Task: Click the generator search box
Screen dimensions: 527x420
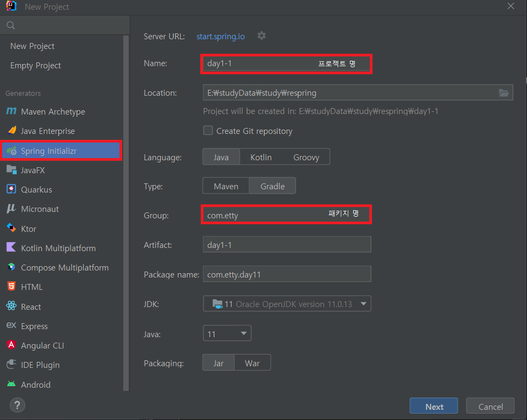Action: point(65,25)
